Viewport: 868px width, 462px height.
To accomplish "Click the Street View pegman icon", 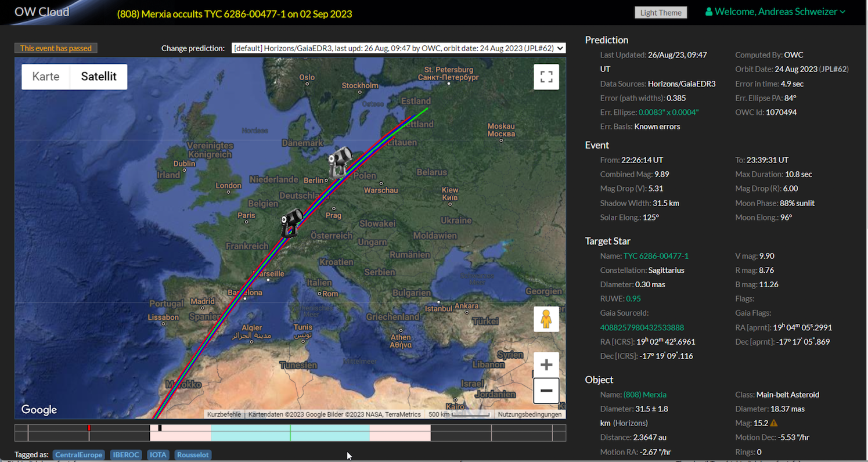I will pos(546,319).
